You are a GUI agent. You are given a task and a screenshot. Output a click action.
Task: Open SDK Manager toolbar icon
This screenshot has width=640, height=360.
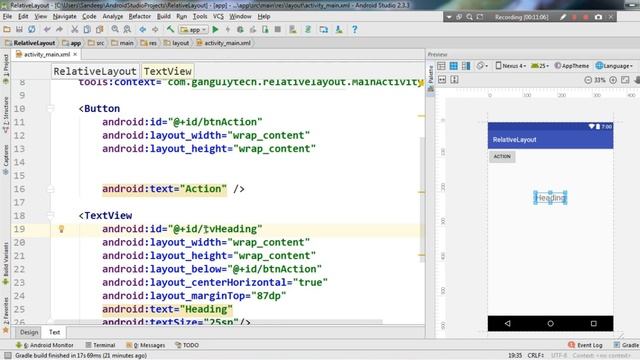click(339, 29)
